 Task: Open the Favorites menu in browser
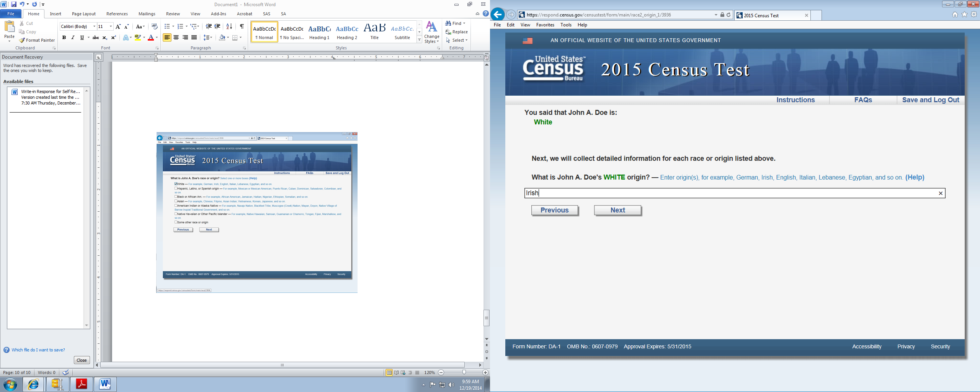point(545,25)
